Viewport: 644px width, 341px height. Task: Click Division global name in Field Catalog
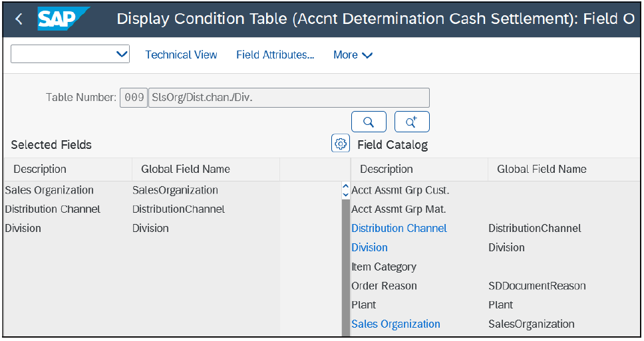506,247
